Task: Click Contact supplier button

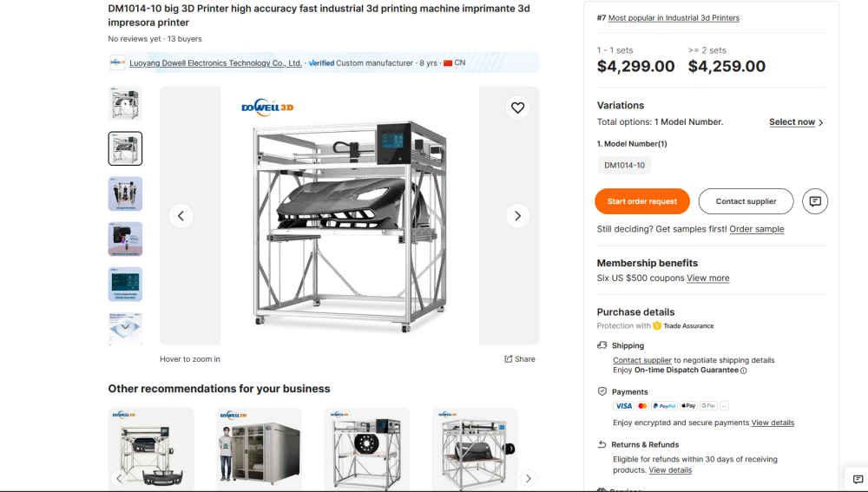Action: coord(746,201)
